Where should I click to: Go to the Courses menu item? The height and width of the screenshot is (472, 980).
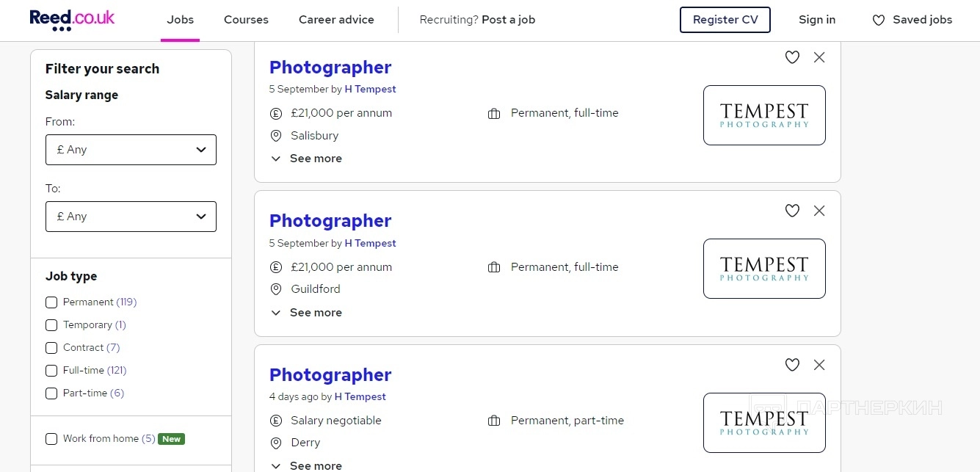pyautogui.click(x=246, y=20)
